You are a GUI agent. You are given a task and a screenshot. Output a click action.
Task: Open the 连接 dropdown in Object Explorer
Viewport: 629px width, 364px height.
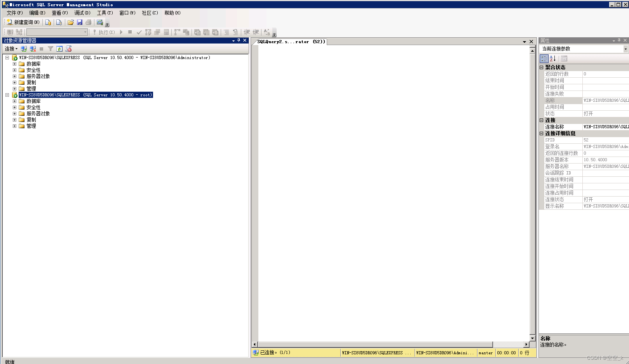[10, 49]
